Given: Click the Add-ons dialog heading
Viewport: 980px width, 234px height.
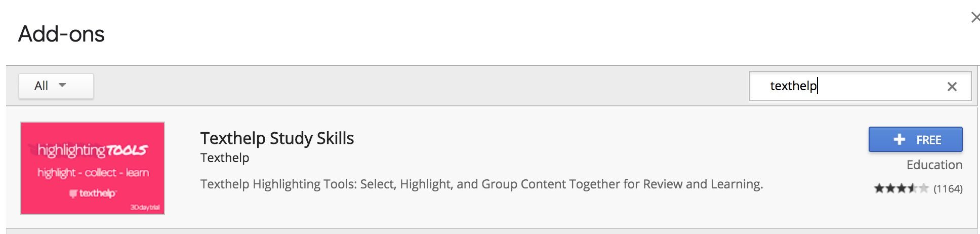Looking at the screenshot, I should point(61,34).
